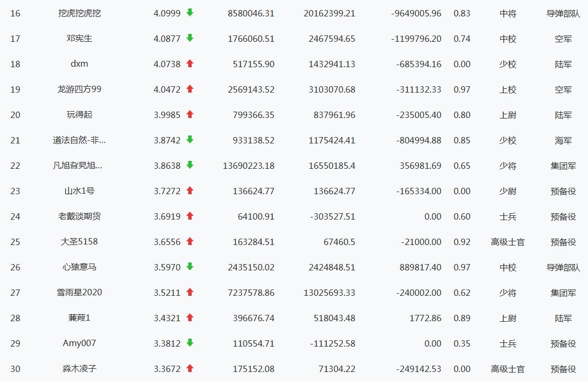Click 导弹部队 label in row 16
Image resolution: width=588 pixels, height=381 pixels.
(x=563, y=13)
